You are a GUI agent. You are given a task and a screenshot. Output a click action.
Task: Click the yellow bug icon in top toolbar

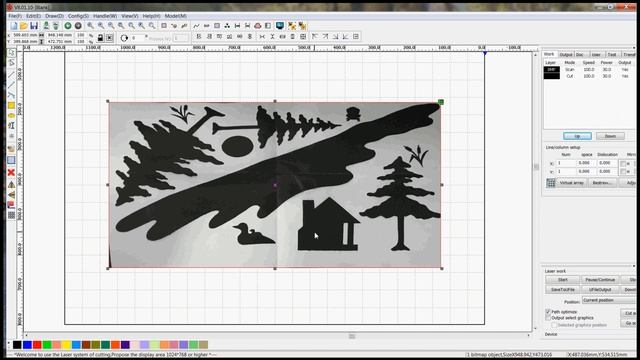[x=291, y=26]
